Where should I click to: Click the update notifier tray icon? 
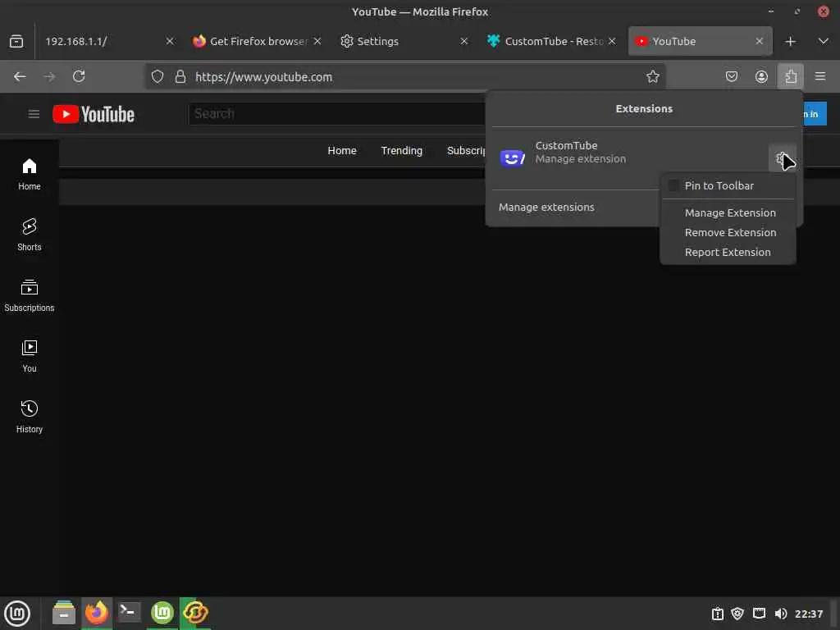pos(717,614)
